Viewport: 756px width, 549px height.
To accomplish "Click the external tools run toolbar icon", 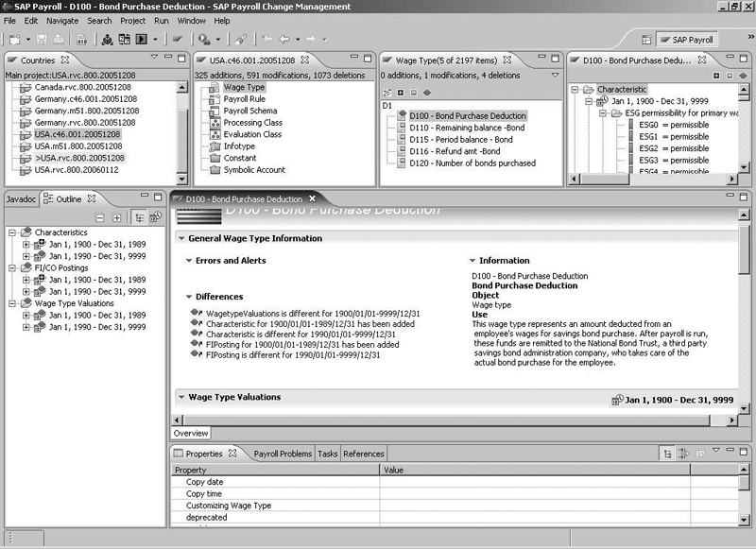I will [204, 40].
